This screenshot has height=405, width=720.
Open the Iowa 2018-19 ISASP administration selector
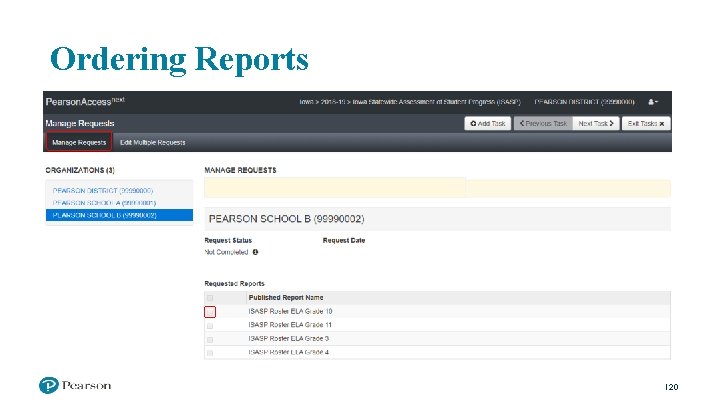tap(410, 102)
